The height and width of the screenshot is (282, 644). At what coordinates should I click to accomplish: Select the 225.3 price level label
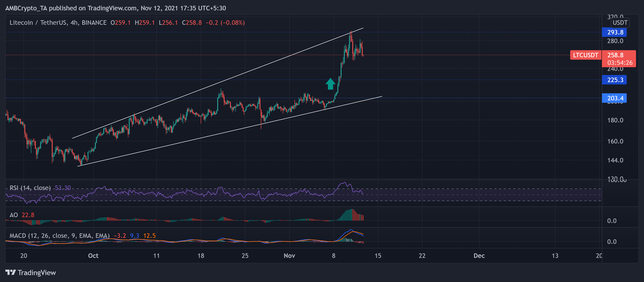pyautogui.click(x=614, y=80)
